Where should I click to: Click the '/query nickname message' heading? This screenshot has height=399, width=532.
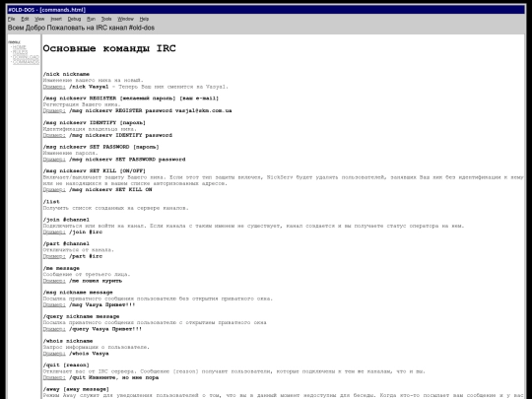tap(81, 316)
